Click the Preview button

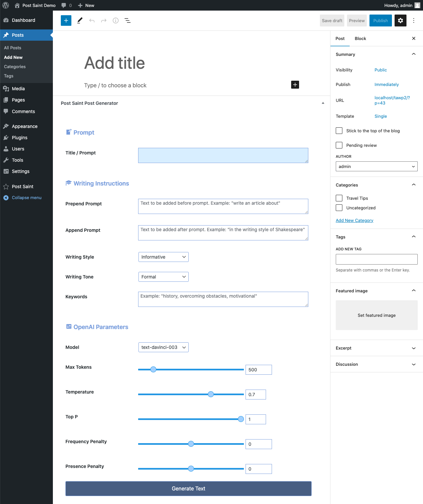(357, 21)
